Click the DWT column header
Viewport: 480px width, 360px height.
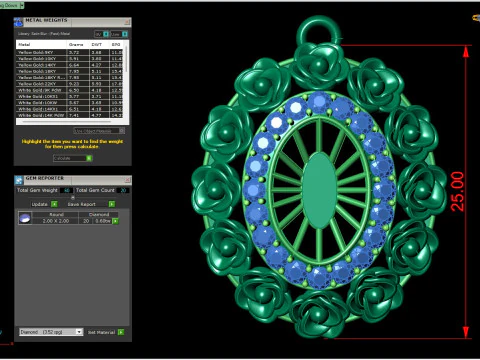click(99, 44)
